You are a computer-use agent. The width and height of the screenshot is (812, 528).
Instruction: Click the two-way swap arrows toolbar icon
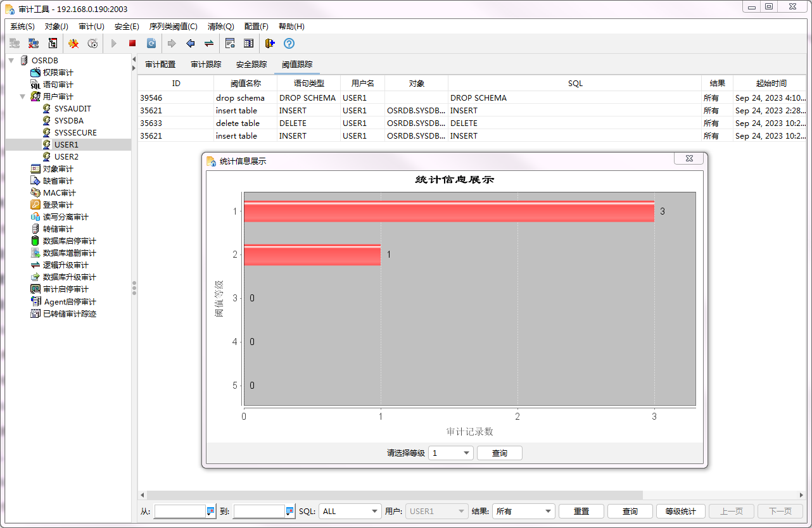pos(208,44)
